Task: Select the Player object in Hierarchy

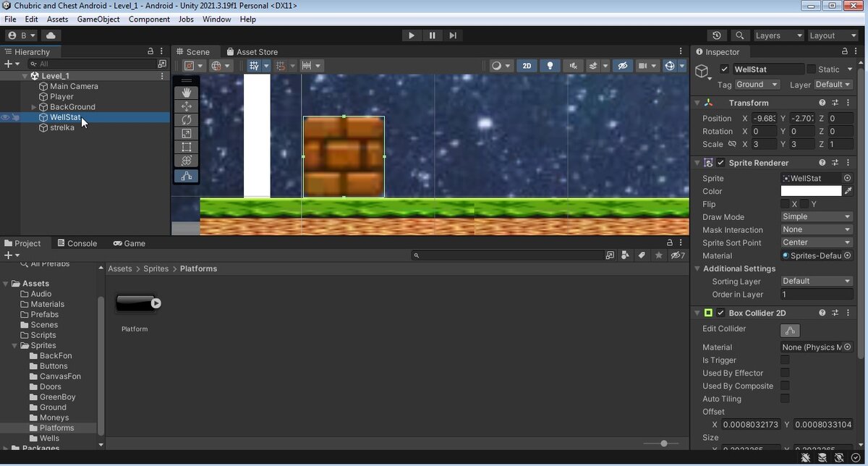Action: click(x=61, y=96)
